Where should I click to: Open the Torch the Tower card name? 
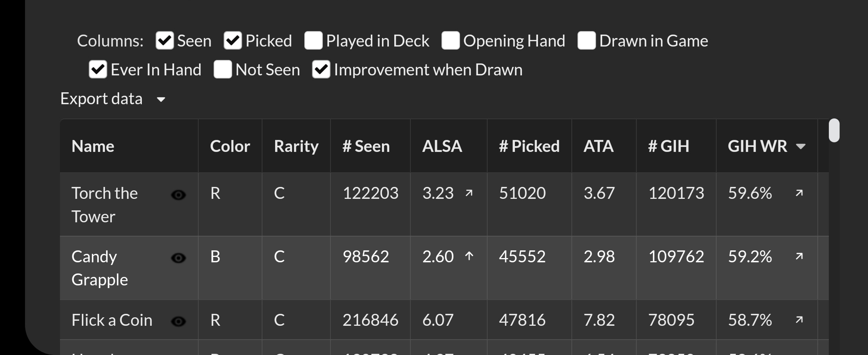pos(105,205)
